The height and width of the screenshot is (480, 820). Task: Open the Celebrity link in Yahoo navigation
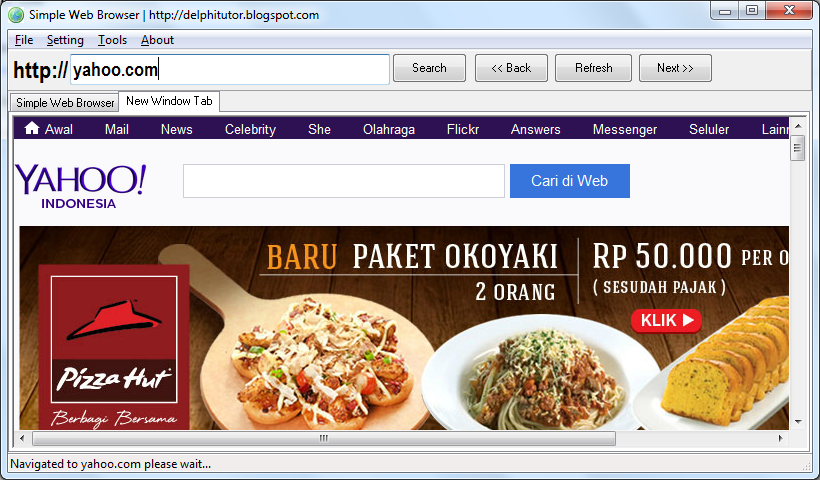coord(250,129)
